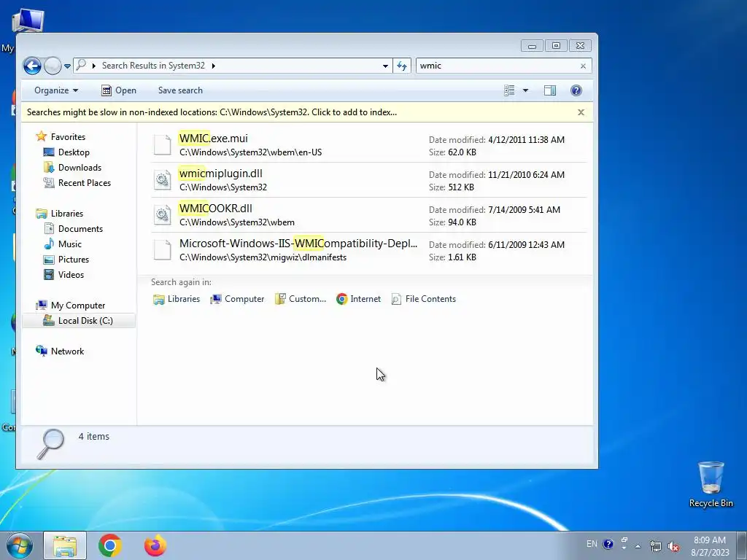Select the WMIC.exe.mui file icon
The height and width of the screenshot is (560, 747).
click(162, 145)
